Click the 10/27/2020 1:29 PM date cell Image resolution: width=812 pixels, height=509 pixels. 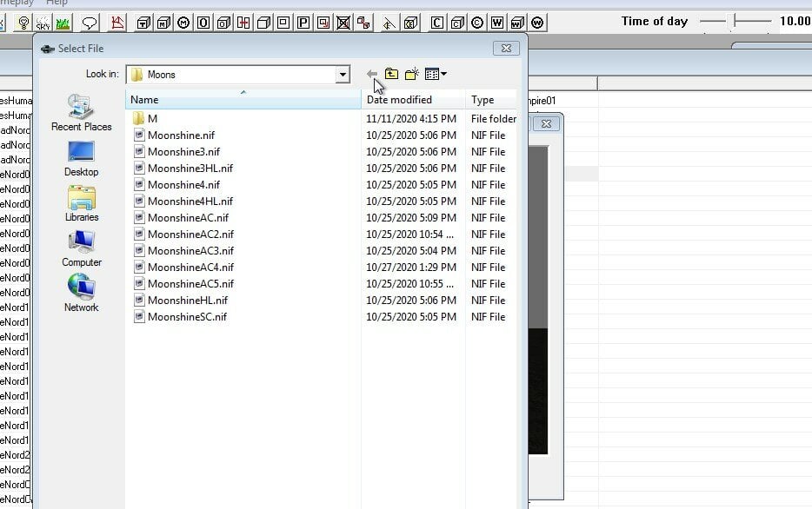pos(411,268)
